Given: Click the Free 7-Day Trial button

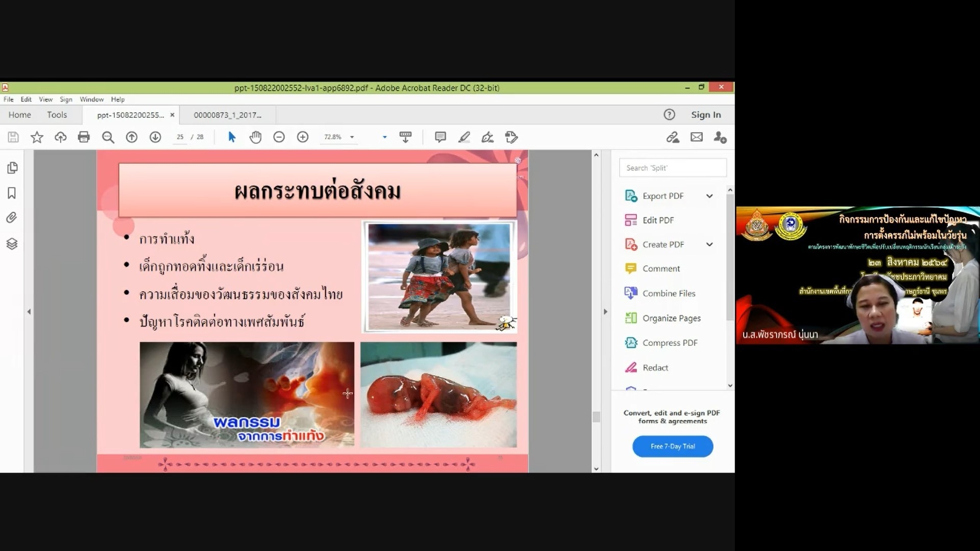Looking at the screenshot, I should tap(673, 446).
